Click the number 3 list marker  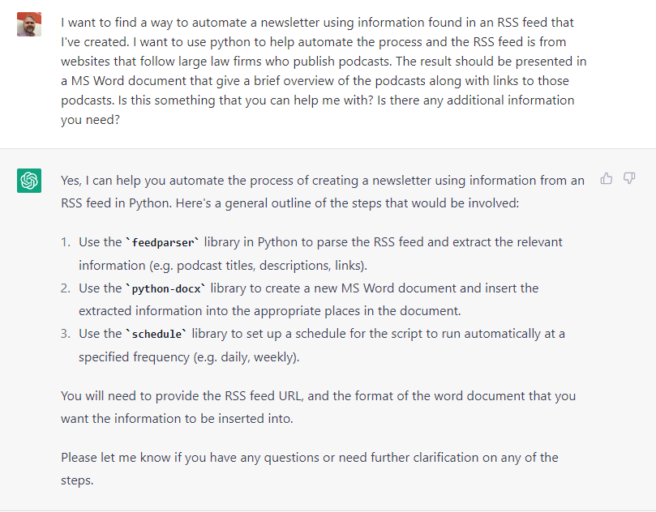(65, 334)
